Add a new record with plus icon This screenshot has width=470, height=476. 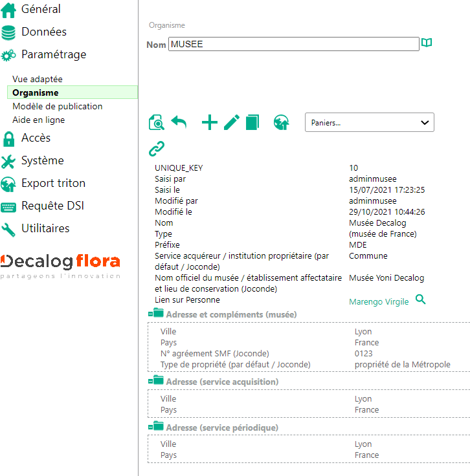pyautogui.click(x=210, y=122)
